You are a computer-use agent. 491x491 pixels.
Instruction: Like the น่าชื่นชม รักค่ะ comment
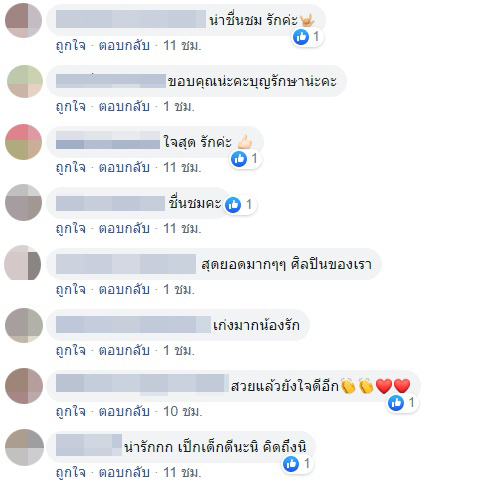click(x=71, y=46)
